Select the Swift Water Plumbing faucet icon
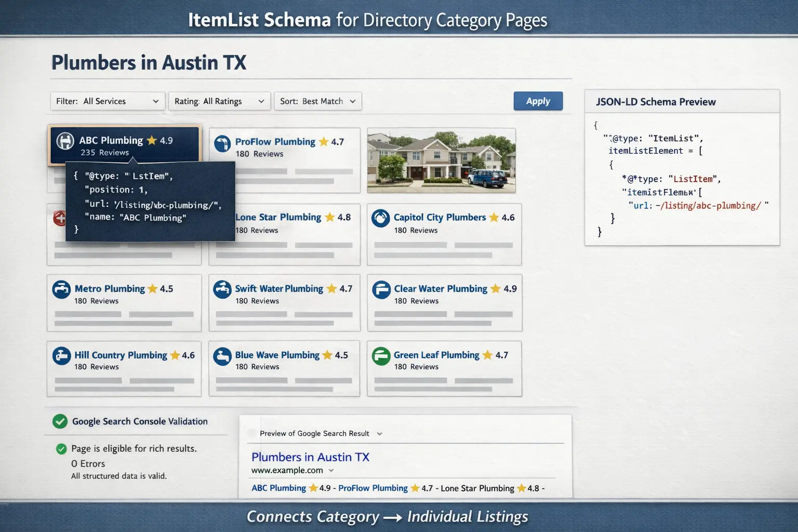 (222, 289)
